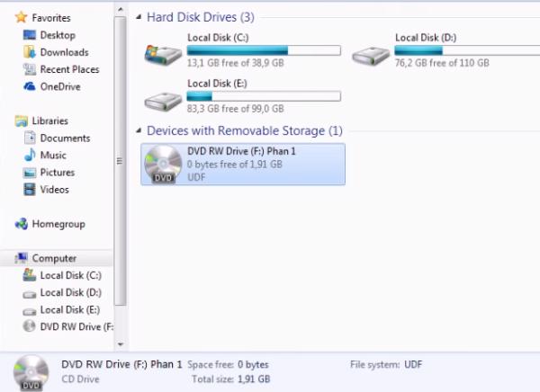Open Recent Places in the sidebar
This screenshot has width=540, height=392.
pyautogui.click(x=69, y=69)
